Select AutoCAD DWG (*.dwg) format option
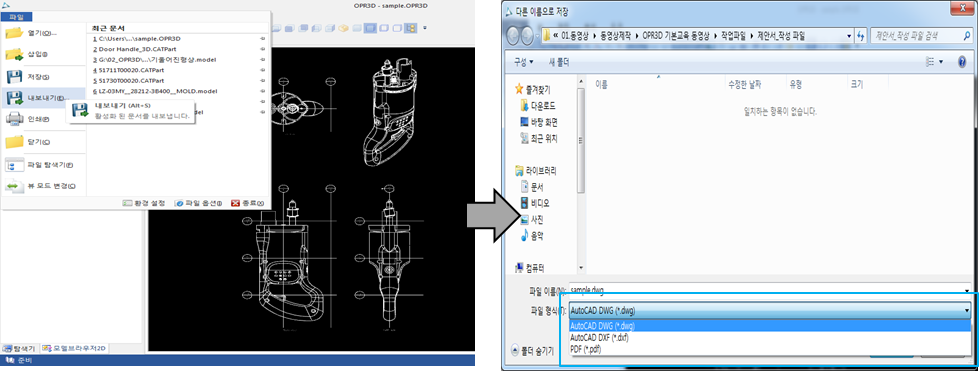 769,326
